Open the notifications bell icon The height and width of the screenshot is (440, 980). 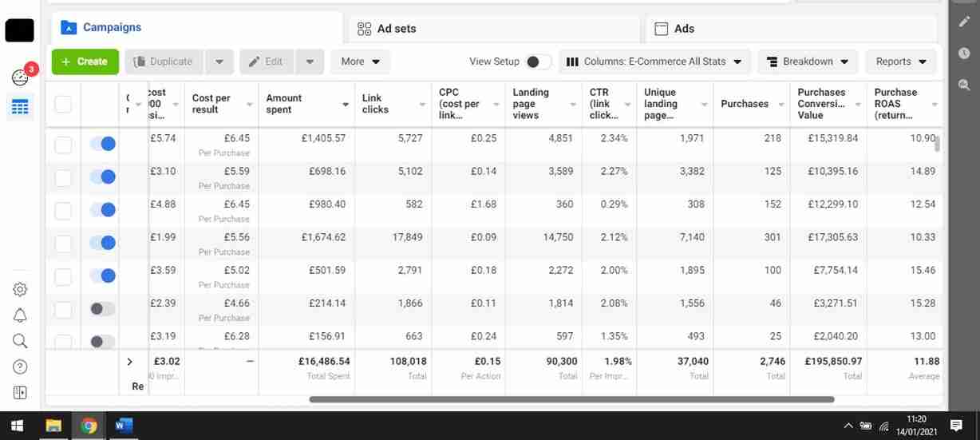coord(20,315)
